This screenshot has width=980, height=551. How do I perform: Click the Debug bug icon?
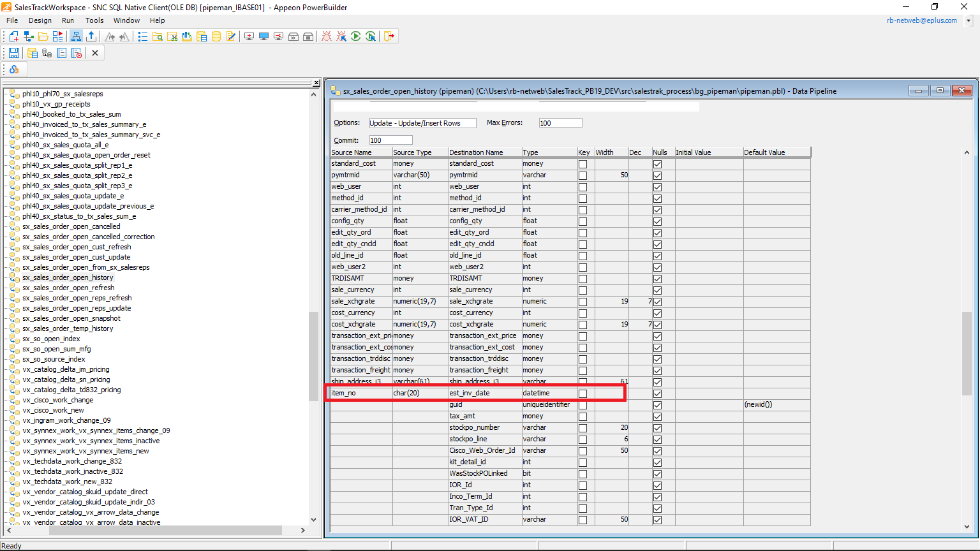pos(327,36)
